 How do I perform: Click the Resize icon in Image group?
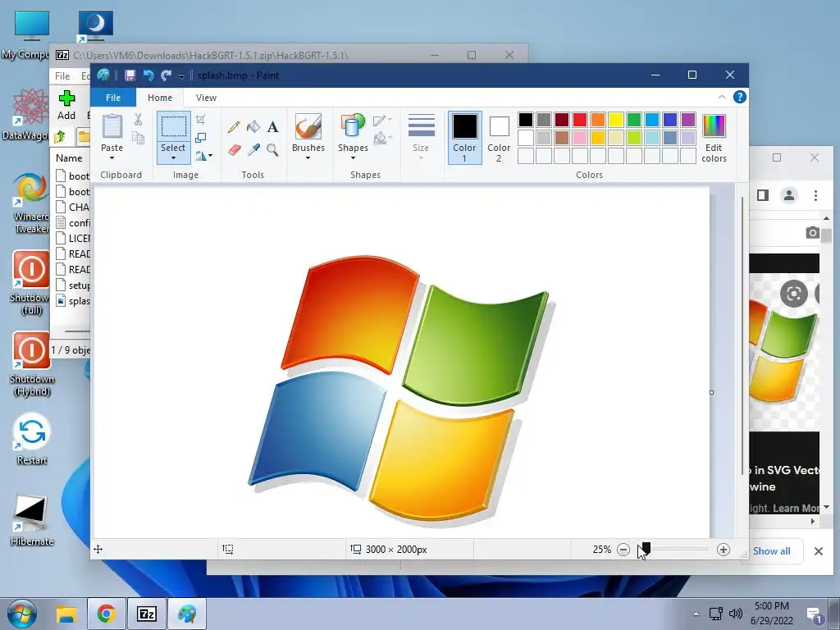click(200, 138)
